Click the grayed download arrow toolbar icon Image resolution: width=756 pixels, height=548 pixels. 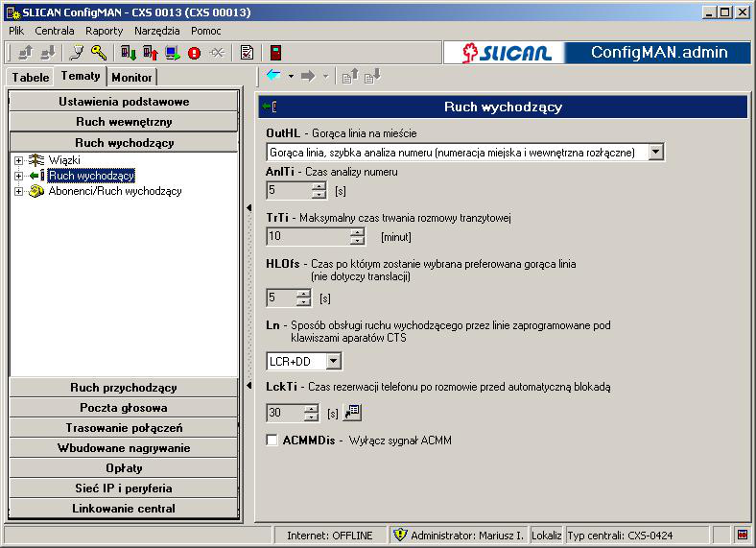click(x=47, y=53)
